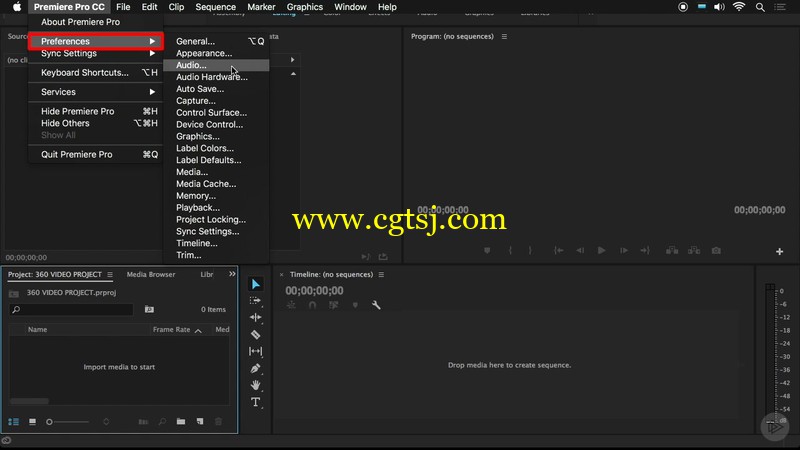Switch to Media Browser tab
Image resolution: width=800 pixels, height=450 pixels.
[x=151, y=274]
